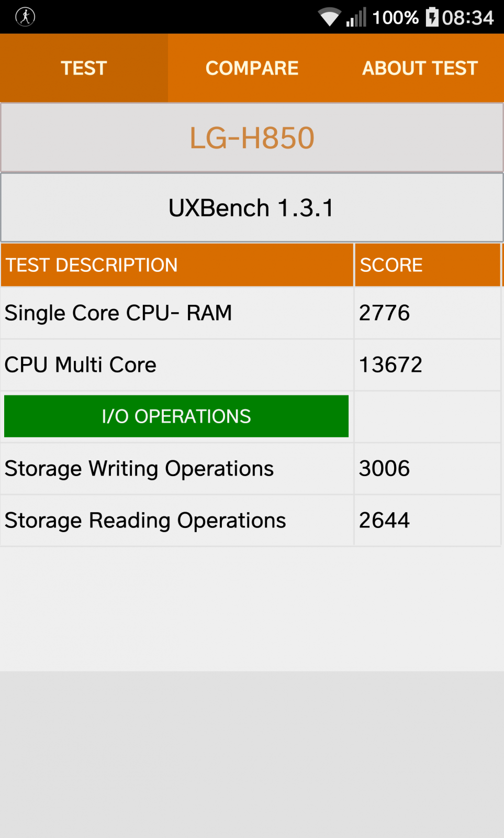504x838 pixels.
Task: Select the Single Core CPU- RAM row
Action: [251, 313]
